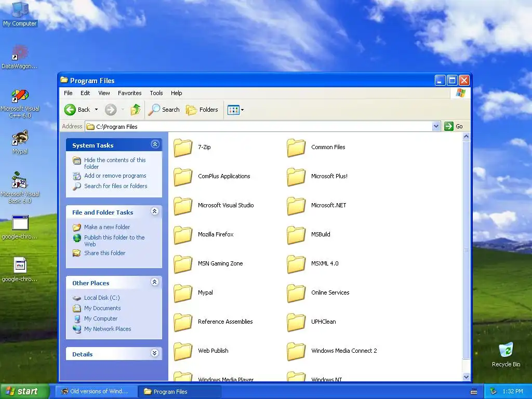Click Hide the contents of this folder
532x399 pixels.
115,163
